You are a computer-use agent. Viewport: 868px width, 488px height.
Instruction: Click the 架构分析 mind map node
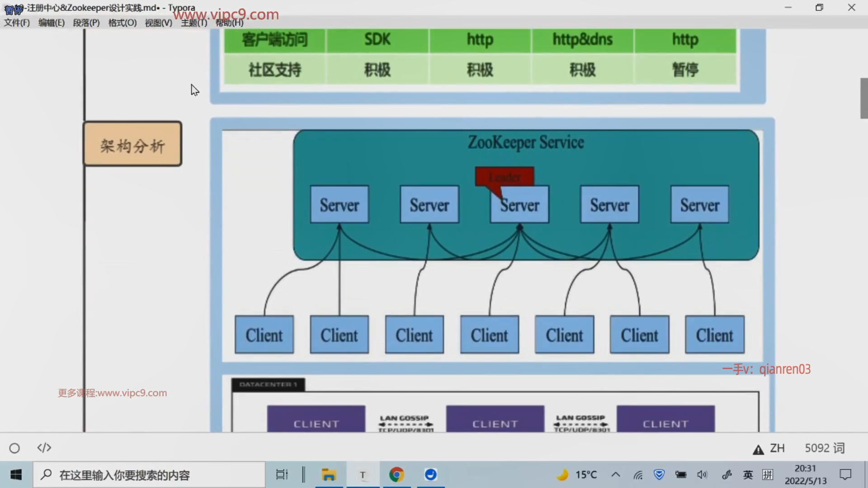tap(132, 144)
